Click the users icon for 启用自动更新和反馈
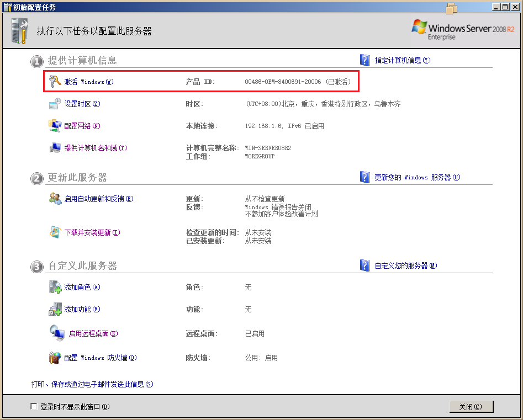The image size is (523, 420). [x=55, y=199]
